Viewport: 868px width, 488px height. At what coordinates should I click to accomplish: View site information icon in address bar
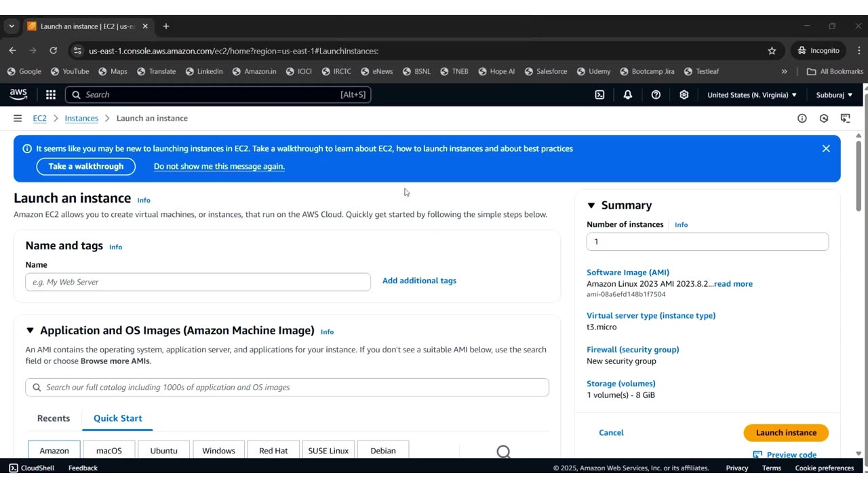pyautogui.click(x=77, y=50)
